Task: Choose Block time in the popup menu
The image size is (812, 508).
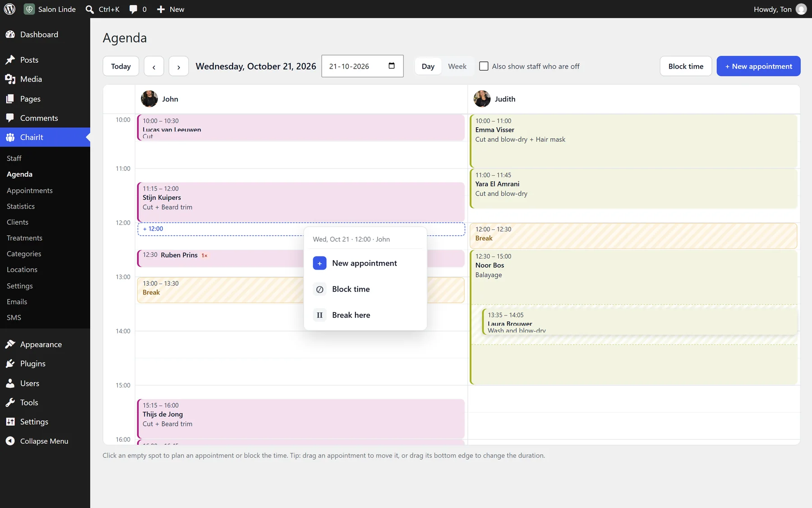Action: pyautogui.click(x=365, y=289)
